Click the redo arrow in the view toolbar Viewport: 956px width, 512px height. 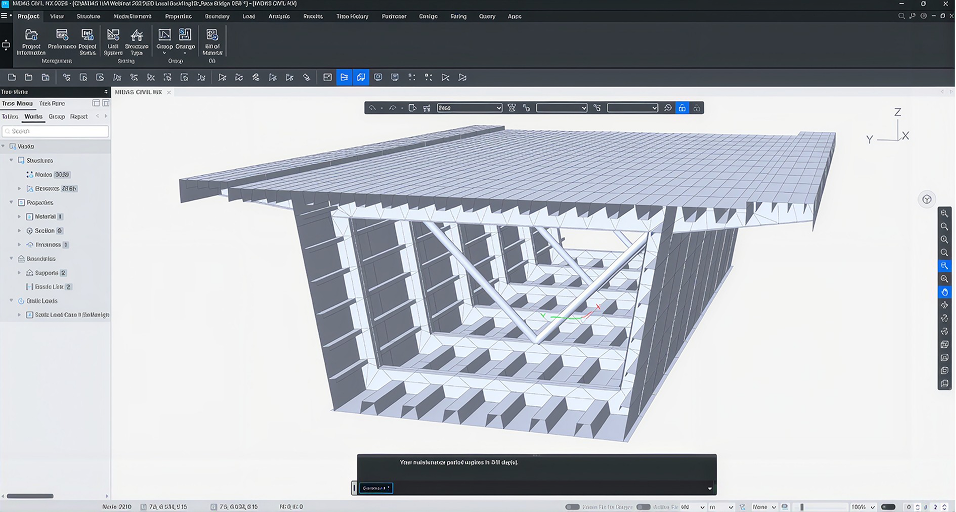[393, 108]
